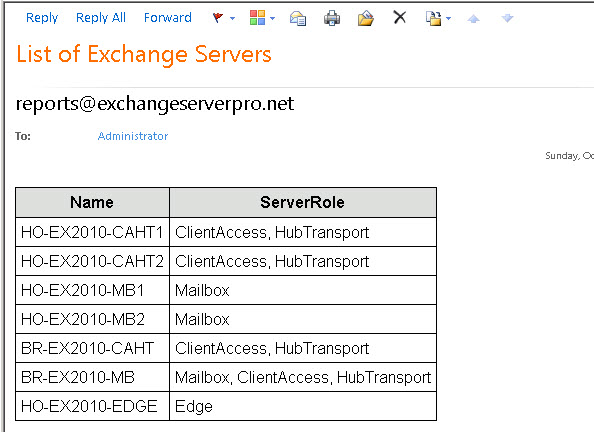Click the role cell of BR-EX2010-CAHT
This screenshot has width=594, height=432.
point(303,348)
